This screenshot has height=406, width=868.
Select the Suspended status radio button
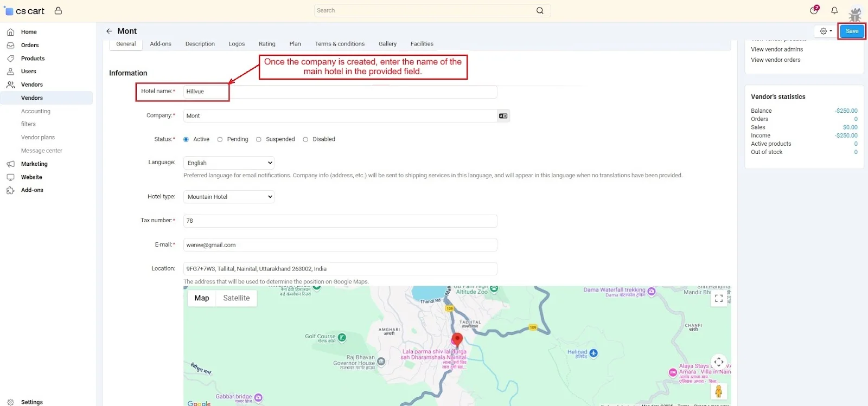[x=259, y=140]
